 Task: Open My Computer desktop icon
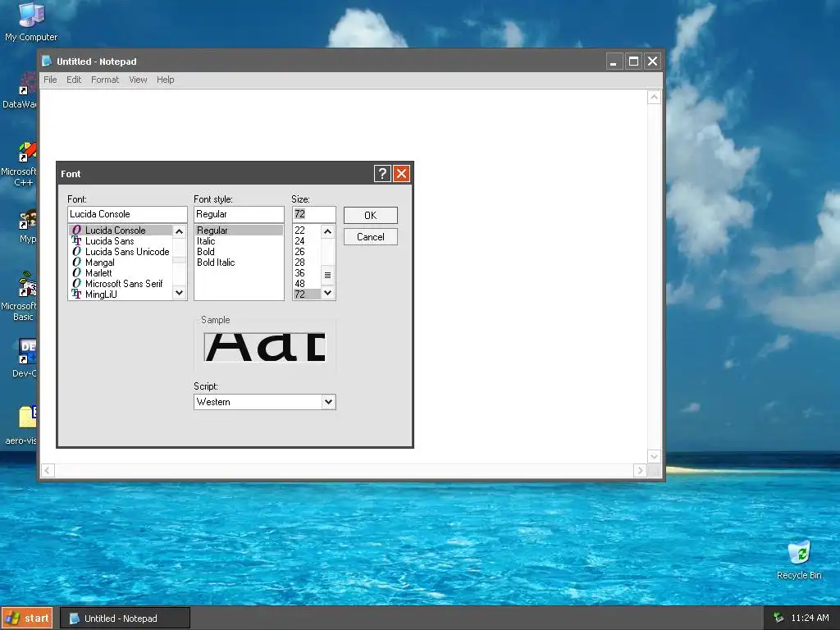pyautogui.click(x=31, y=21)
